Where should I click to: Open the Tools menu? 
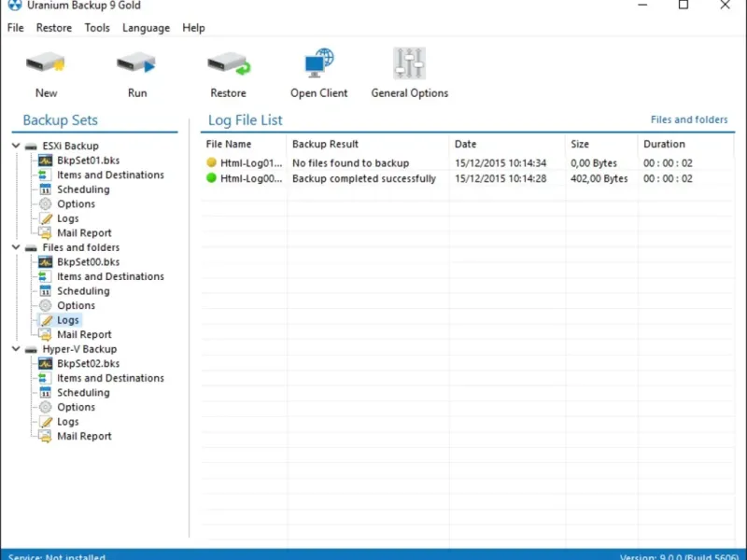coord(97,28)
